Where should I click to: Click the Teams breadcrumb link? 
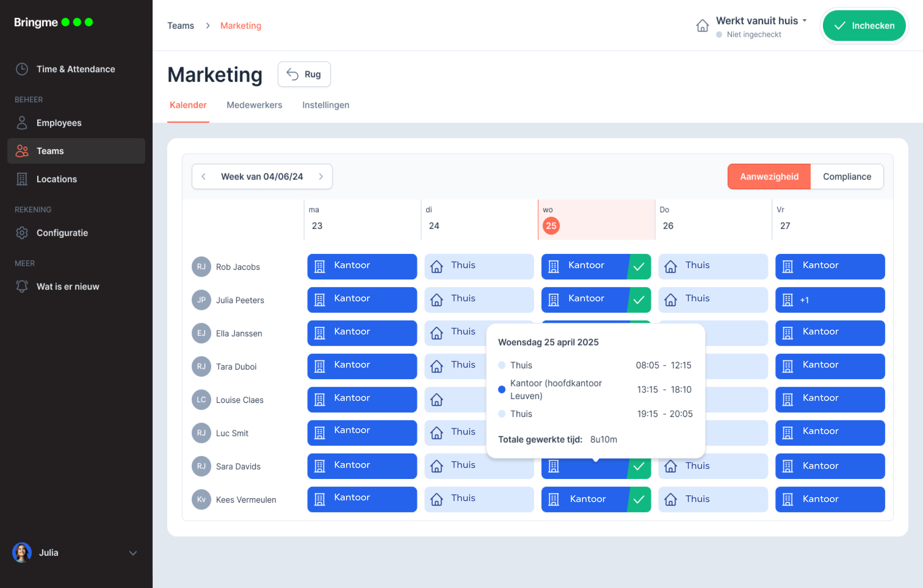click(x=181, y=26)
